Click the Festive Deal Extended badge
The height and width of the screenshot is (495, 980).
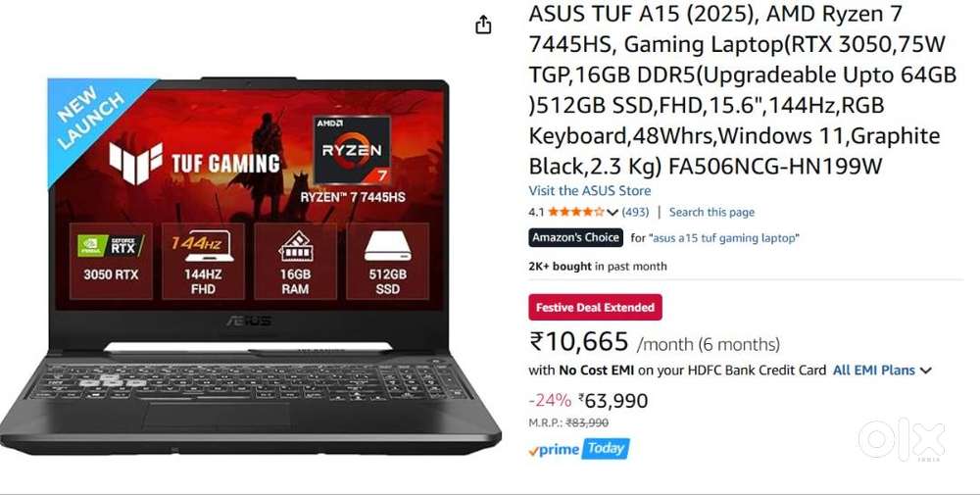point(595,308)
